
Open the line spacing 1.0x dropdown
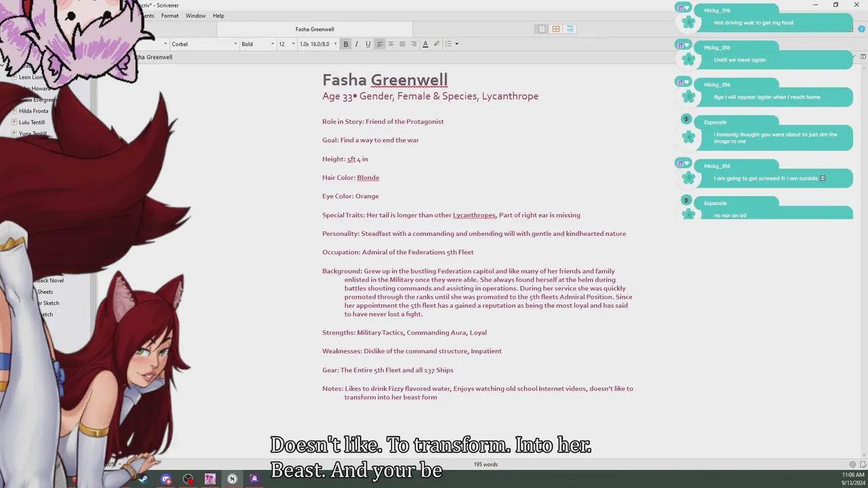tap(318, 44)
